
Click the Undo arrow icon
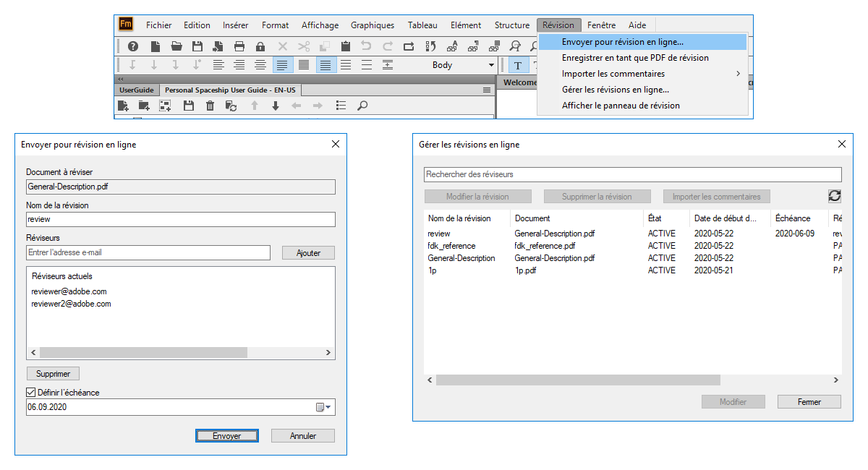click(367, 46)
